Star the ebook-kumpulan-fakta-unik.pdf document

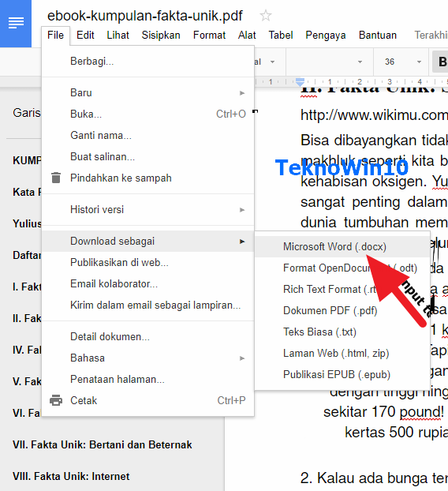[266, 15]
